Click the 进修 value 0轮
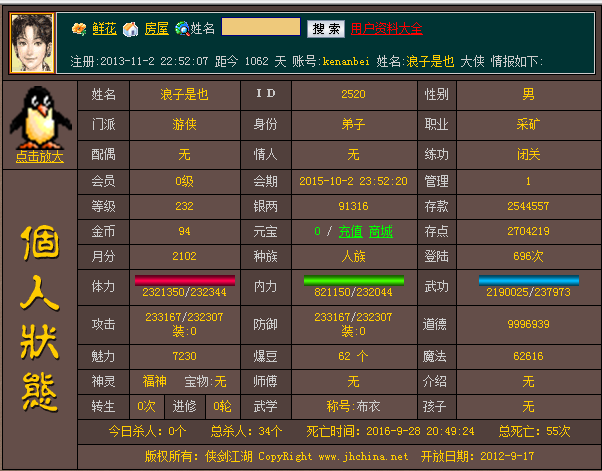602x471 pixels. (x=222, y=407)
